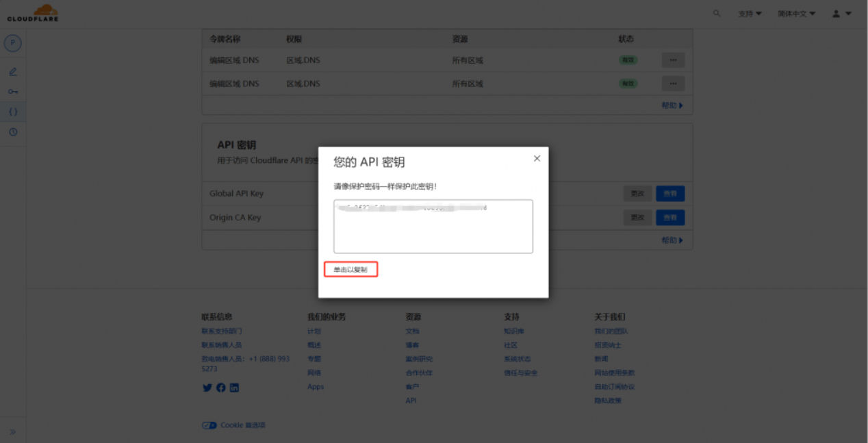
Task: Click inside the API key text box
Action: coord(433,227)
